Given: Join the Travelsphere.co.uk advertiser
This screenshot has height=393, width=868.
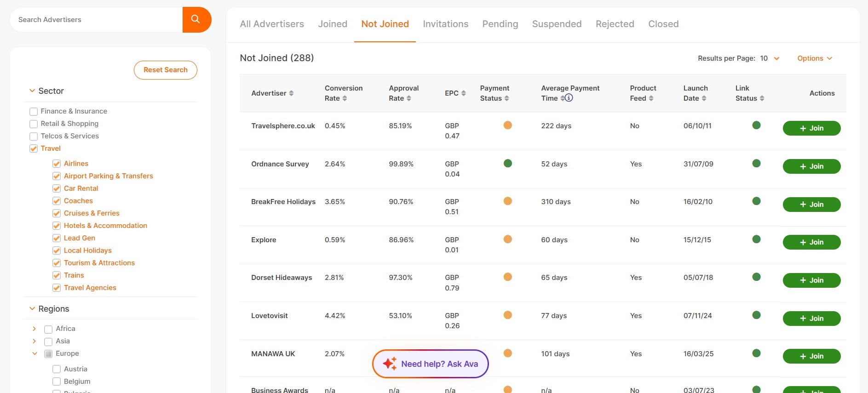Looking at the screenshot, I should pyautogui.click(x=812, y=128).
